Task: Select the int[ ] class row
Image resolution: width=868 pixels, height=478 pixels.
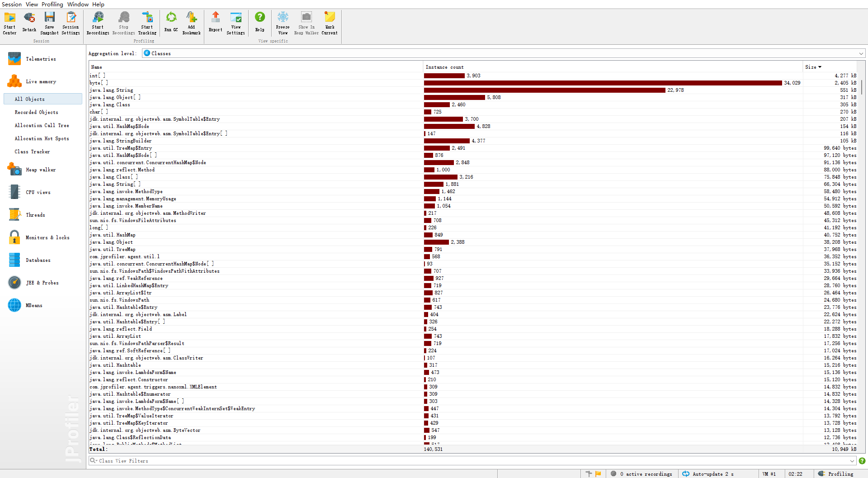Action: tap(473, 76)
